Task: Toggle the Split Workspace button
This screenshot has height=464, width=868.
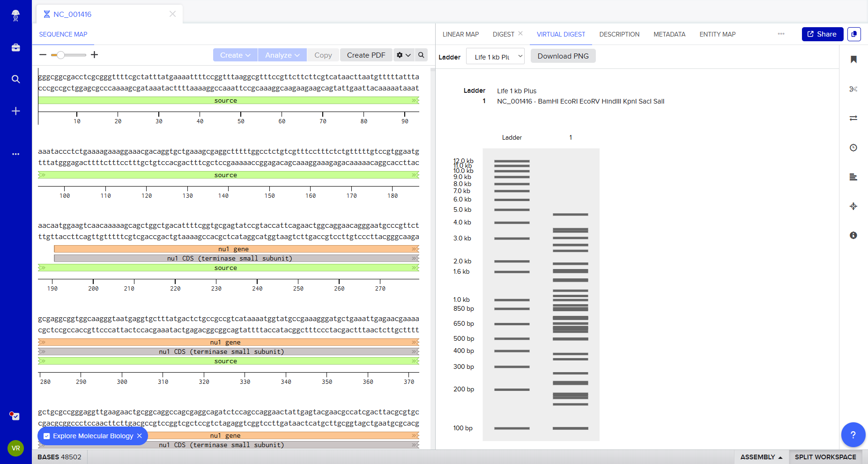Action: (x=825, y=457)
